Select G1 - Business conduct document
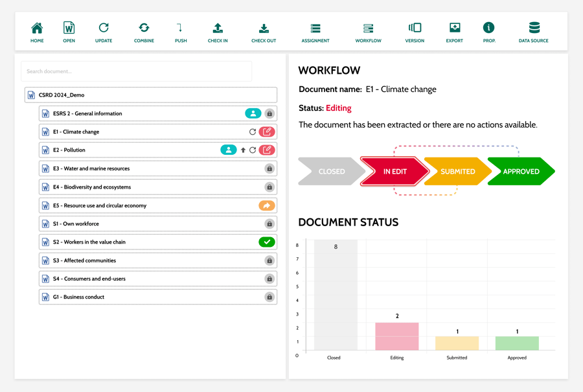Image resolution: width=583 pixels, height=392 pixels. pos(84,297)
